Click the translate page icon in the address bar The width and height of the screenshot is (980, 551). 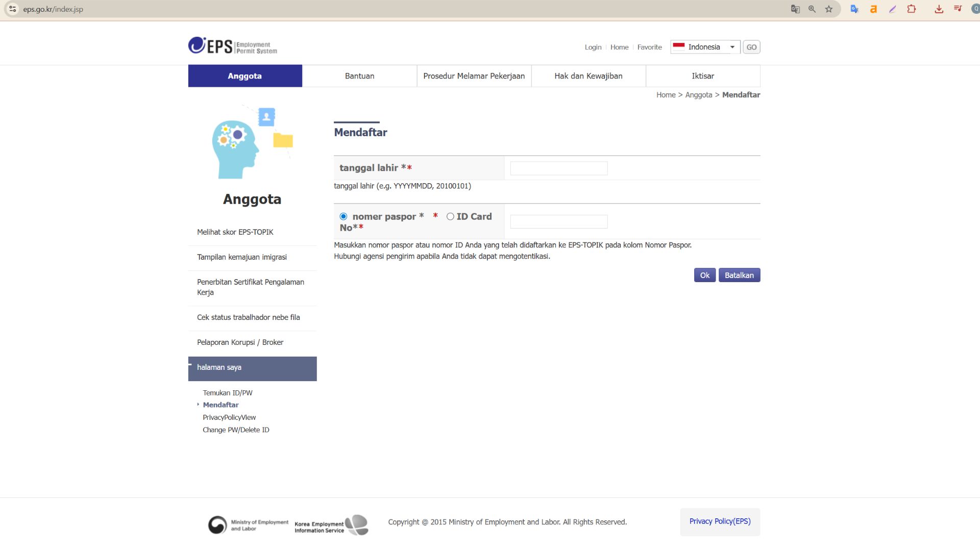click(795, 9)
